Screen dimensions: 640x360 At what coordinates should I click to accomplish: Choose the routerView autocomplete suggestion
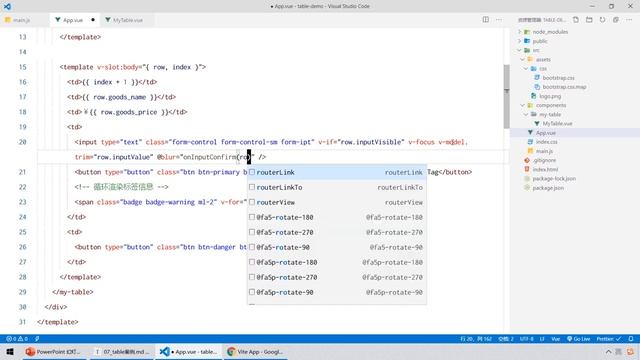tap(337, 202)
